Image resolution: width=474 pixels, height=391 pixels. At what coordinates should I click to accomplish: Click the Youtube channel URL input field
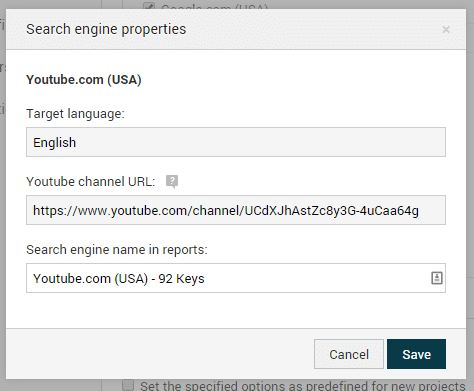[x=236, y=210]
